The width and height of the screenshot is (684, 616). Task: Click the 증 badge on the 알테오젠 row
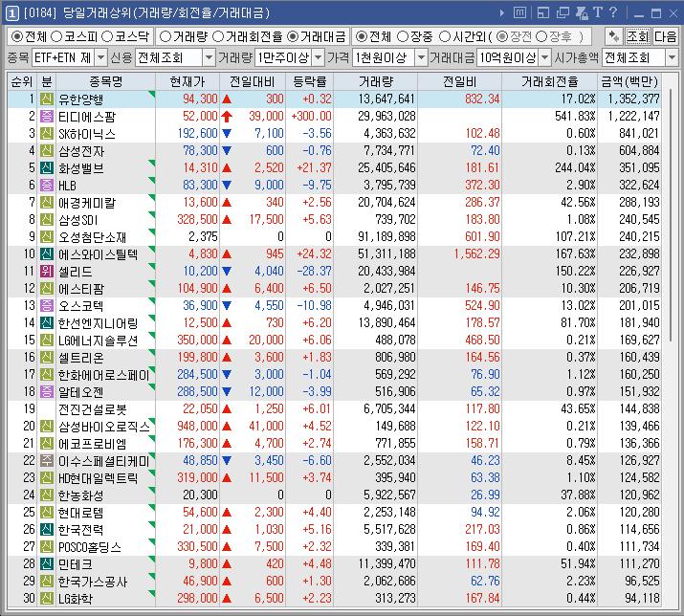click(x=47, y=392)
